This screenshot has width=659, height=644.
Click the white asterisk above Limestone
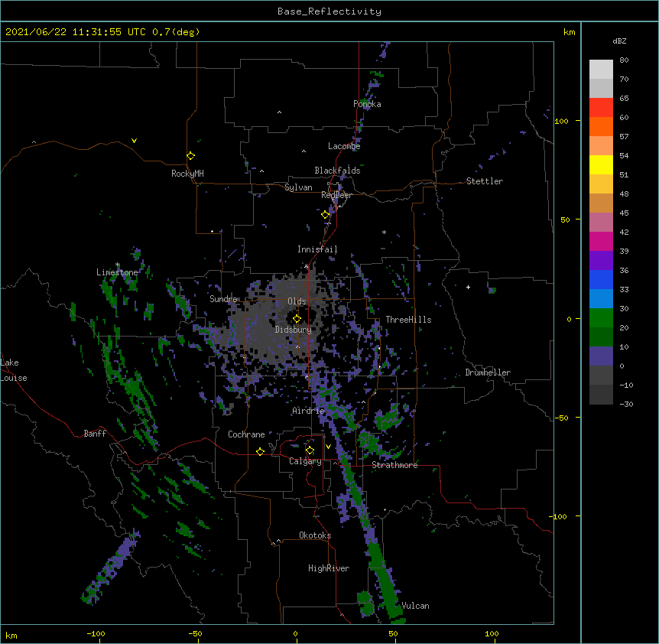click(118, 265)
